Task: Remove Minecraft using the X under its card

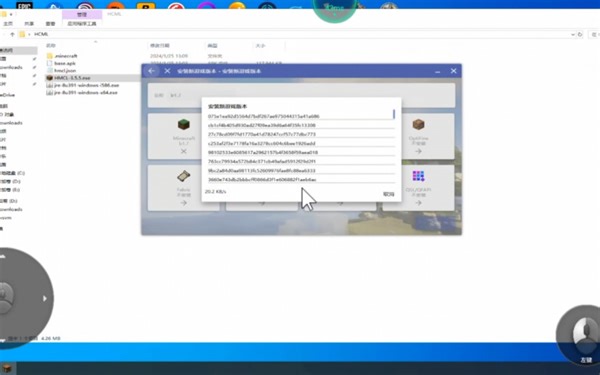Action: coord(184,151)
